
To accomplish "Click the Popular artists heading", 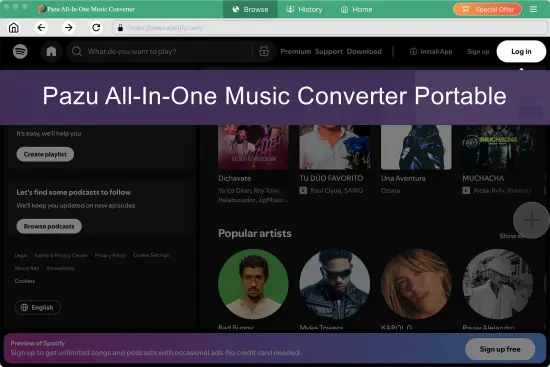I will pyautogui.click(x=255, y=233).
